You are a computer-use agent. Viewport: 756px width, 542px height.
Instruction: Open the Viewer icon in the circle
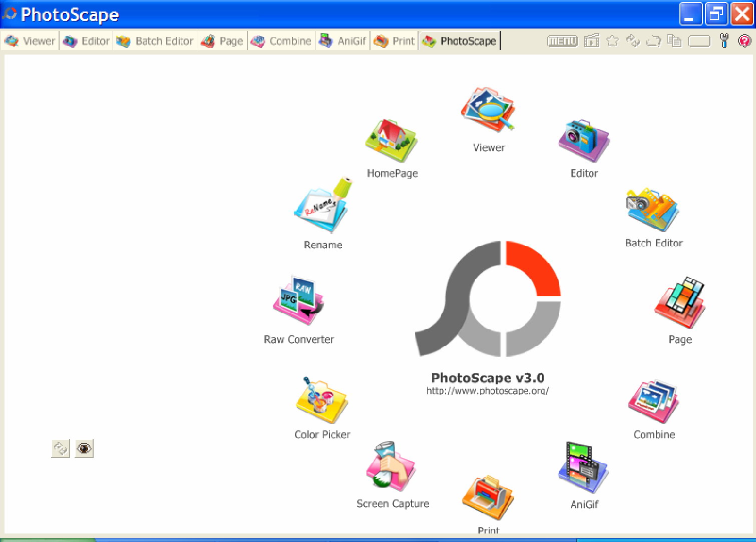(488, 110)
